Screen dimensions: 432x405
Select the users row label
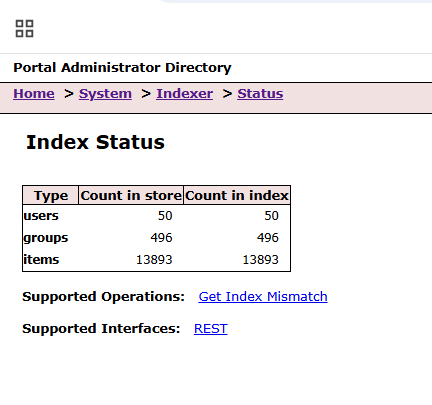(x=41, y=216)
